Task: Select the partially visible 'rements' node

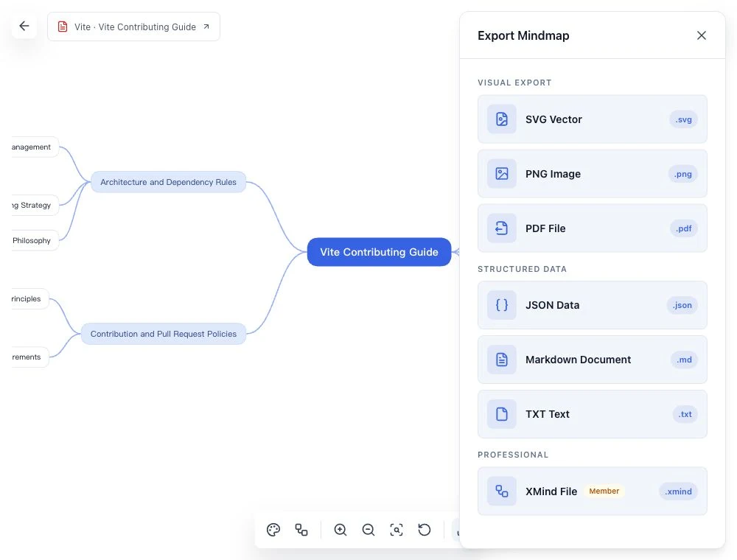Action: pyautogui.click(x=29, y=357)
